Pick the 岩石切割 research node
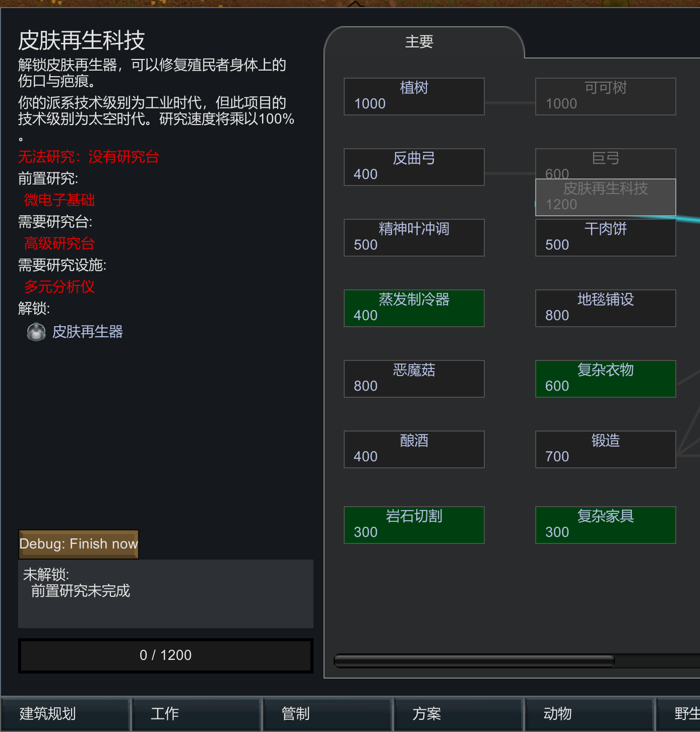This screenshot has height=732, width=700. [414, 525]
